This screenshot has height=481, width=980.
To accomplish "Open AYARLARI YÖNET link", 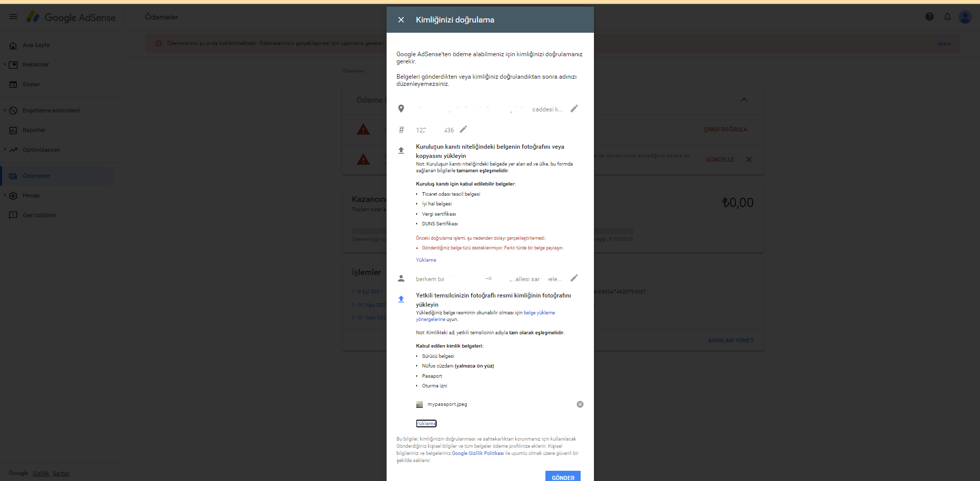I will click(x=731, y=341).
